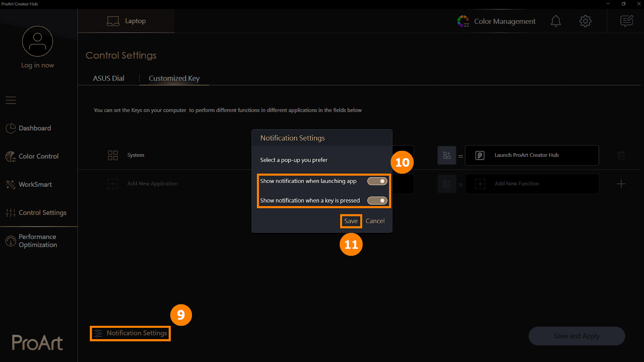This screenshot has height=362, width=644.
Task: Click the ProArt Creator Hub icon in function field
Action: pyautogui.click(x=480, y=155)
